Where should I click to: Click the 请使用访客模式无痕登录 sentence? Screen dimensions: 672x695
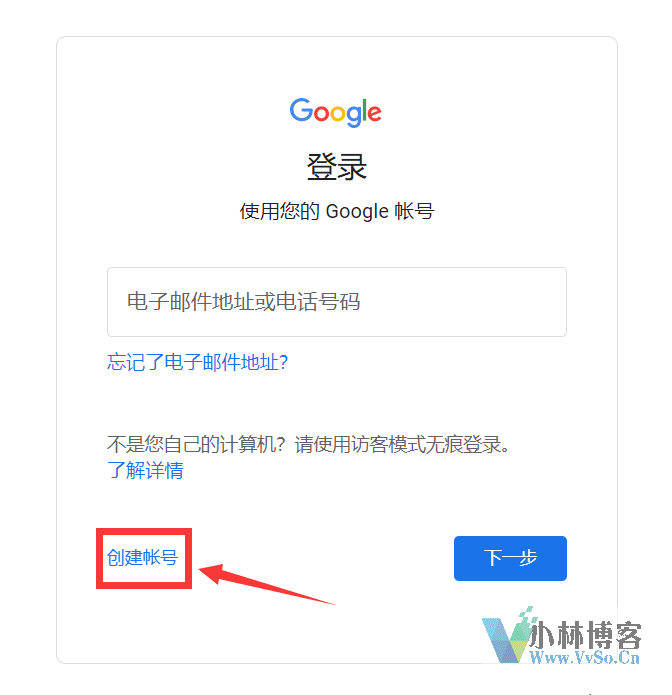402,444
